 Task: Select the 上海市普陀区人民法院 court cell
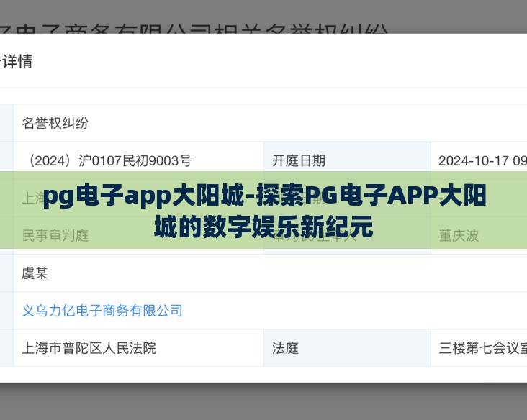coord(138,348)
